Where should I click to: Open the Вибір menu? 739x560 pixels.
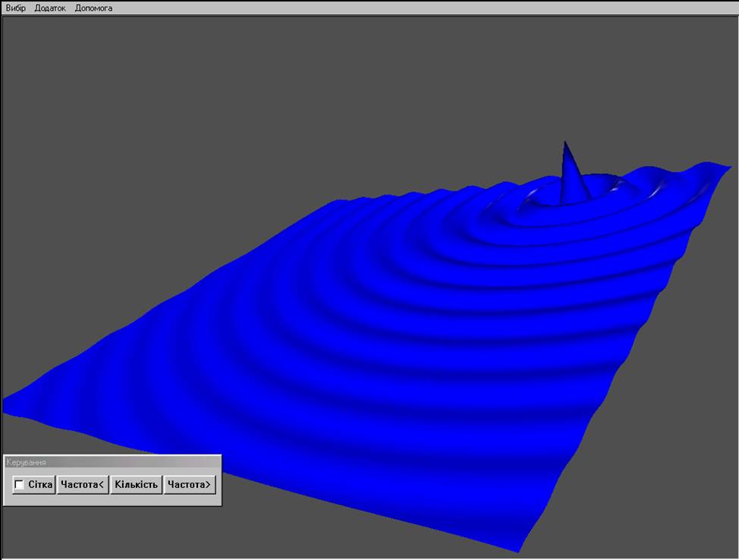click(x=15, y=8)
